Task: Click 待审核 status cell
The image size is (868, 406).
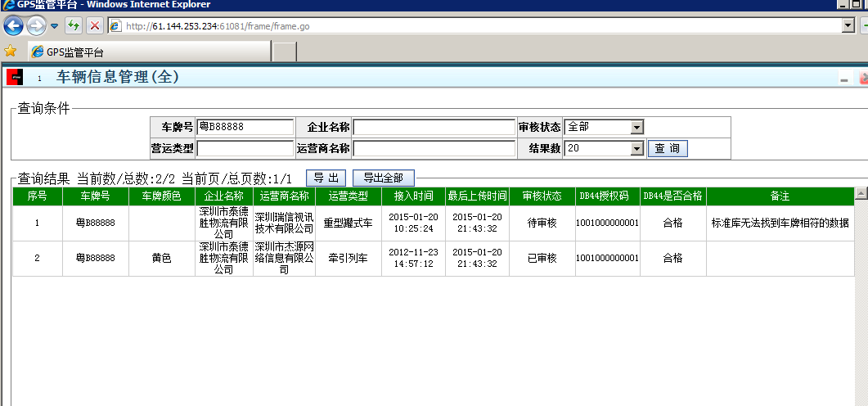Action: (542, 223)
